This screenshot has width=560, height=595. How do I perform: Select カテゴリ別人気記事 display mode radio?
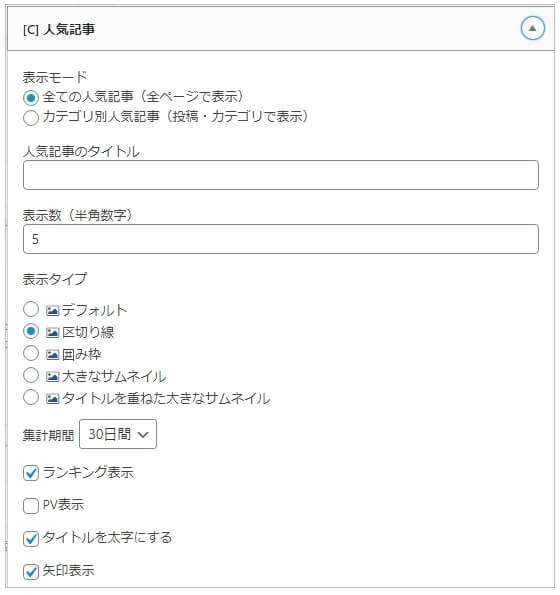point(31,118)
